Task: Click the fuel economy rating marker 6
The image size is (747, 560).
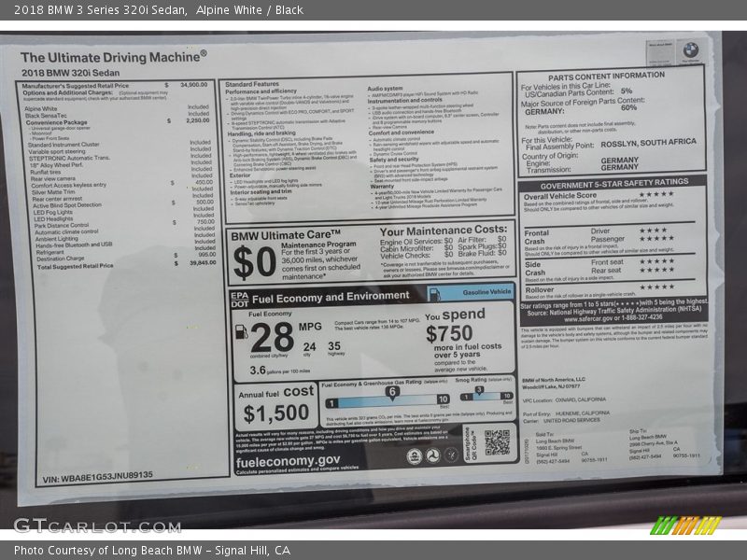Action: pos(392,392)
